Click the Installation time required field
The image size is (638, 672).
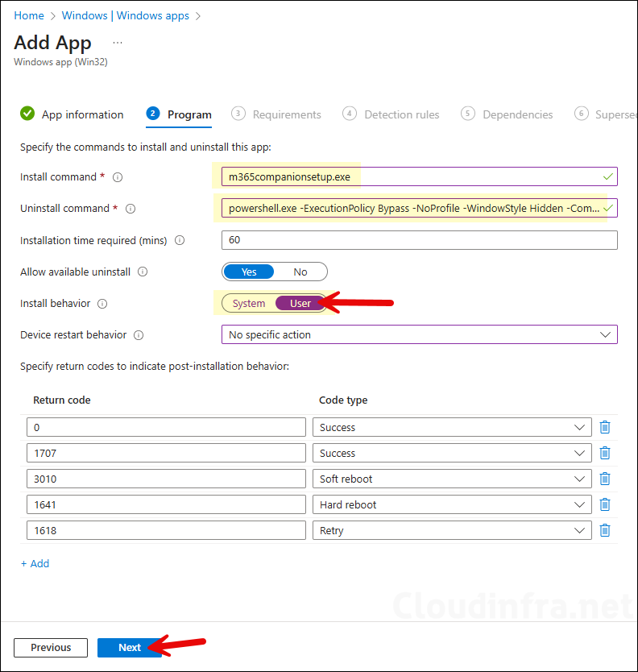(419, 240)
